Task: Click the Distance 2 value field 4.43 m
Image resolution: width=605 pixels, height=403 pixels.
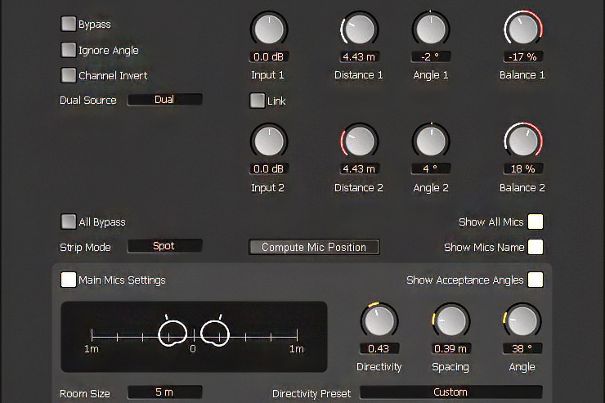Action: click(358, 169)
